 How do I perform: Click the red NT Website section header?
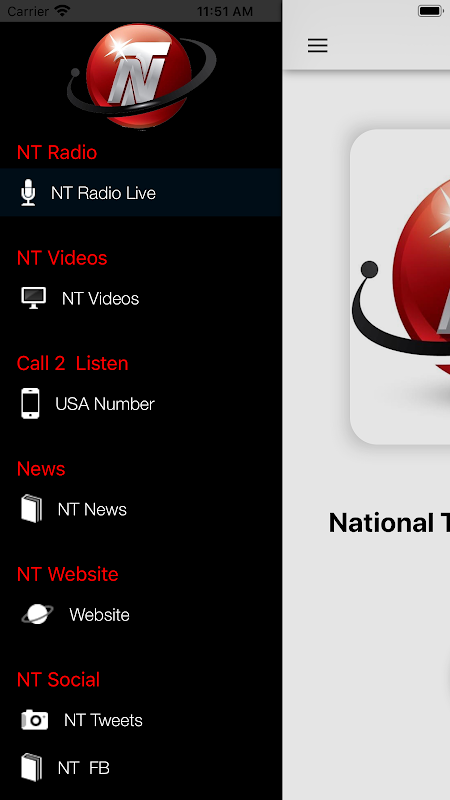click(67, 574)
